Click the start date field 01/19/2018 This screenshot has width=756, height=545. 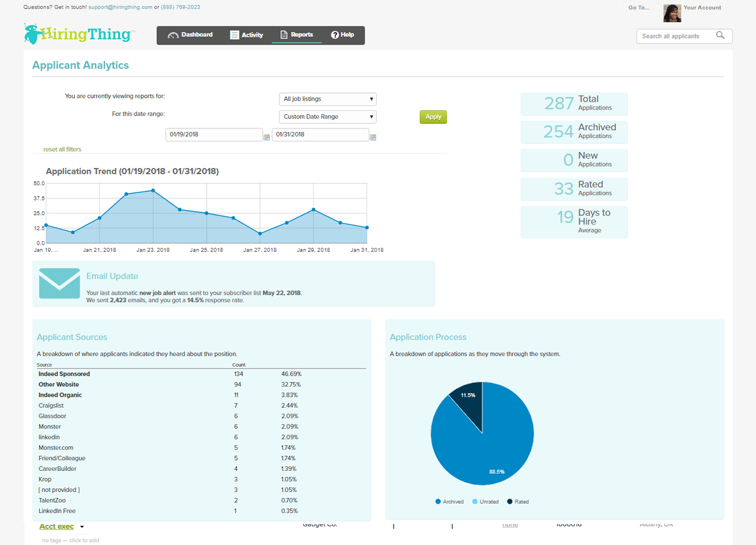(214, 135)
